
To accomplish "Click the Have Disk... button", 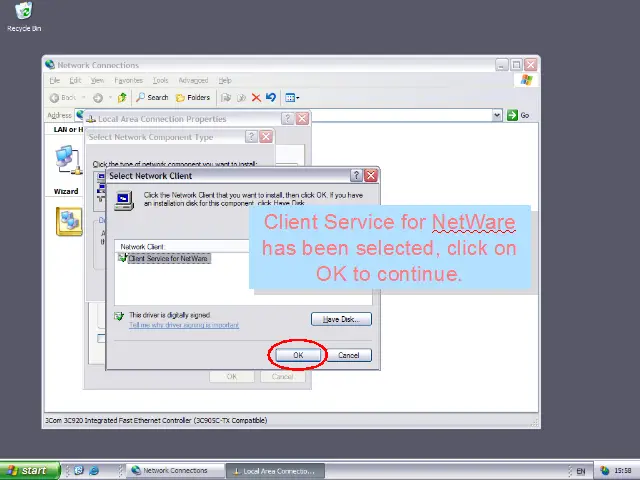I will coord(341,319).
